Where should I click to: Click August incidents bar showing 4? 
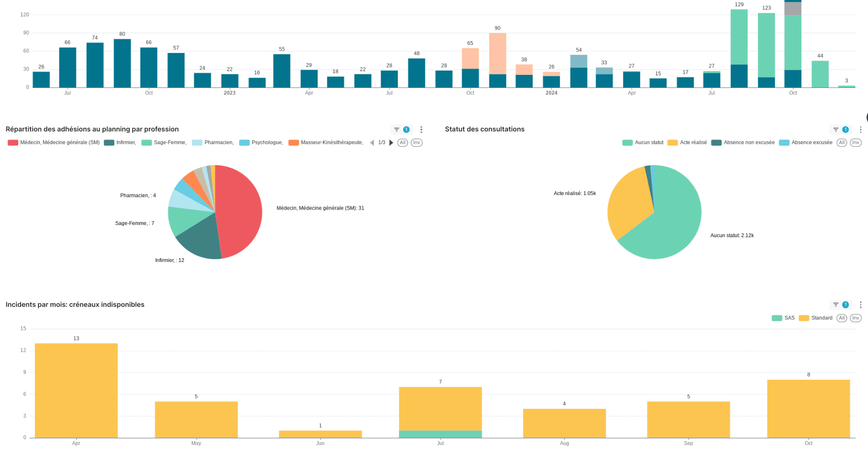(565, 423)
